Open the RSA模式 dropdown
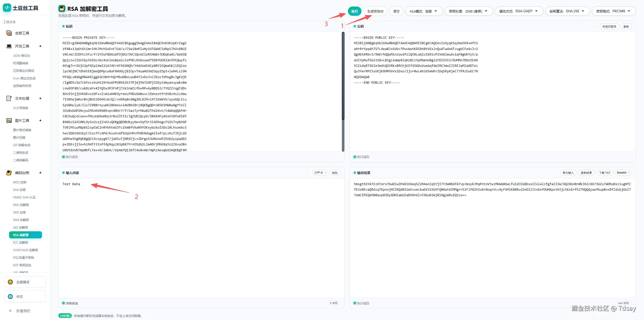The image size is (644, 320). [x=424, y=11]
